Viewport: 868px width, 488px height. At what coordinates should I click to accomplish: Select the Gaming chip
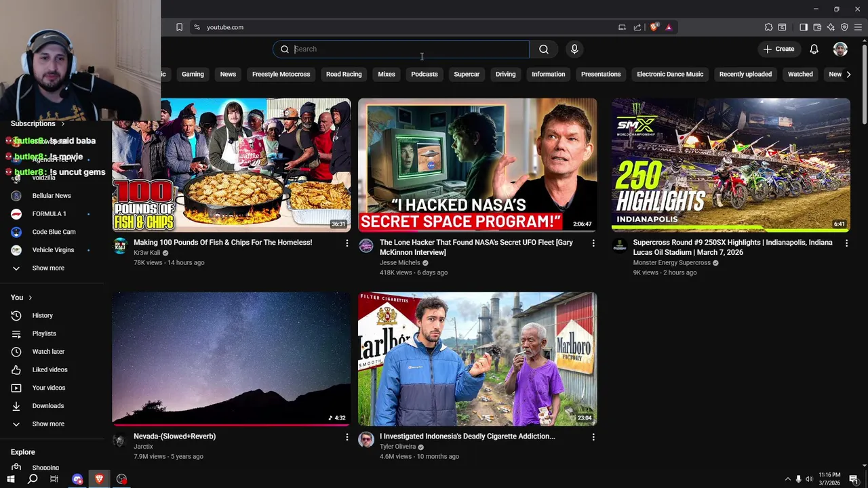pyautogui.click(x=193, y=74)
